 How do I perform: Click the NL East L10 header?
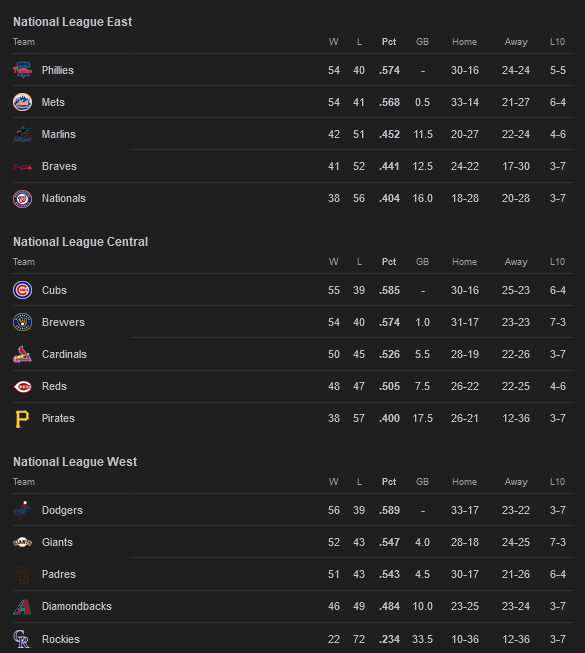pyautogui.click(x=557, y=42)
